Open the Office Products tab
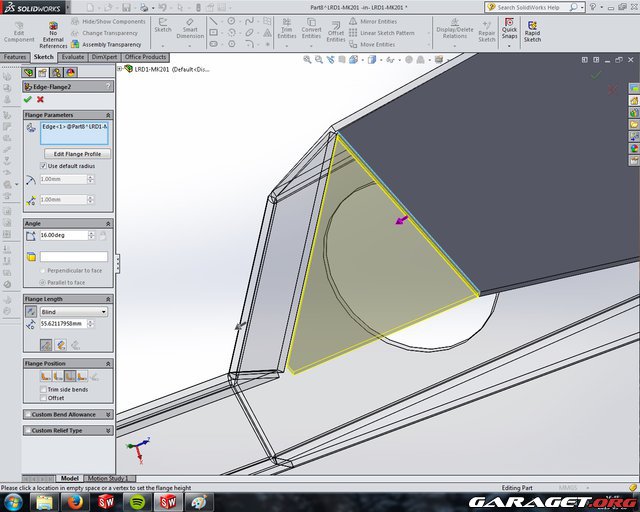 point(145,57)
